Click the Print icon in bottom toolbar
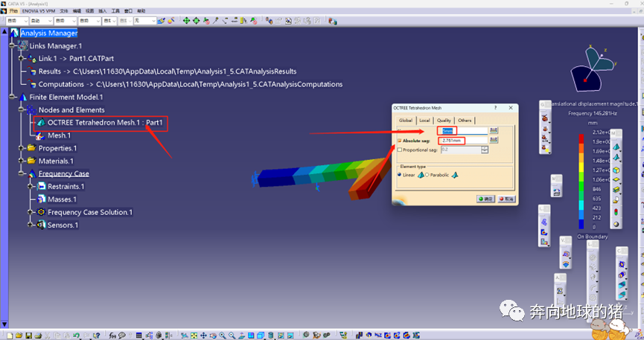This screenshot has height=340, width=644. [38, 336]
